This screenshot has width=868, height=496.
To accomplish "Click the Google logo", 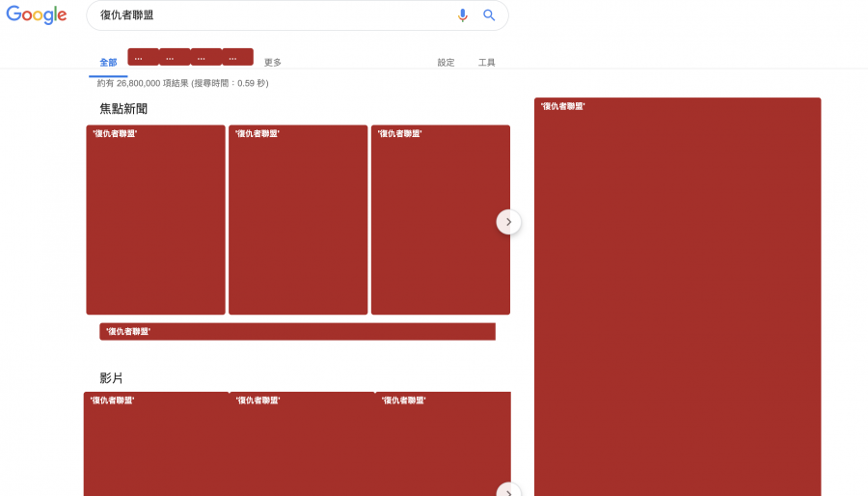I will point(37,15).
